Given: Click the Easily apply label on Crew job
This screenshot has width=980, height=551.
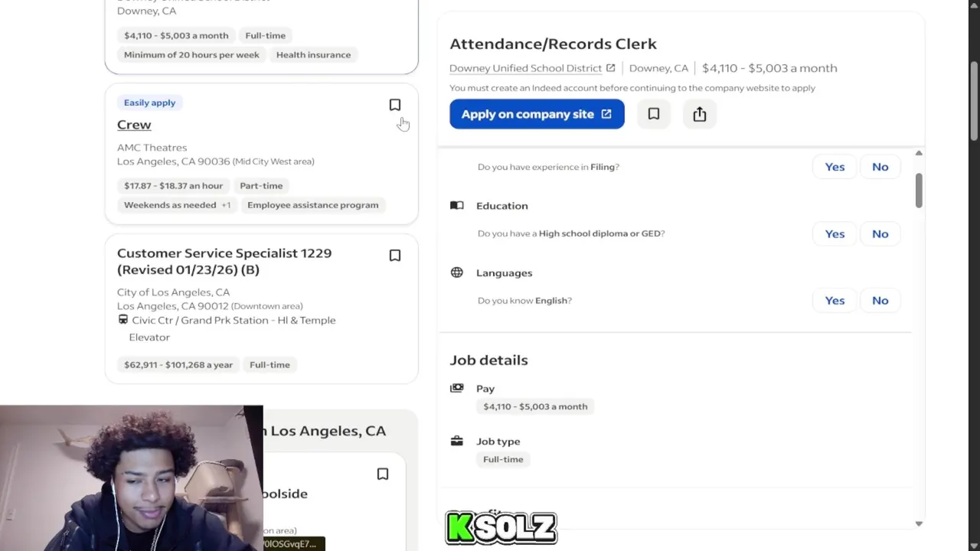Looking at the screenshot, I should coord(149,103).
